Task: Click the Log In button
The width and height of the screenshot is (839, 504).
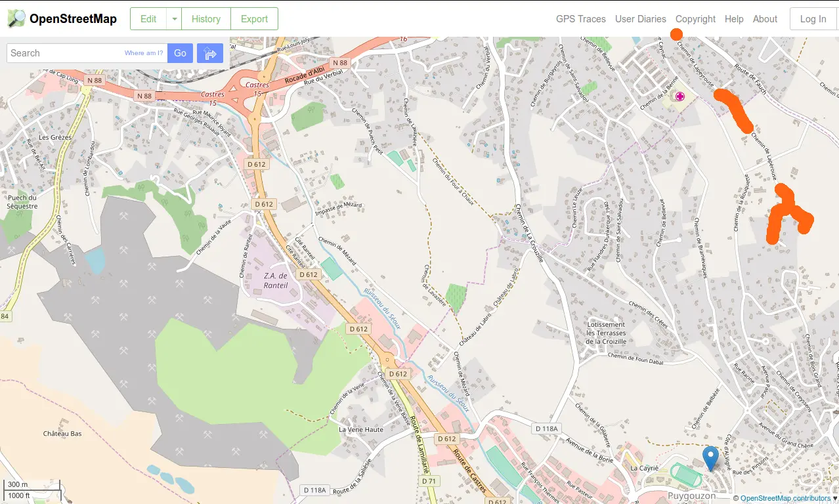Action: click(813, 19)
